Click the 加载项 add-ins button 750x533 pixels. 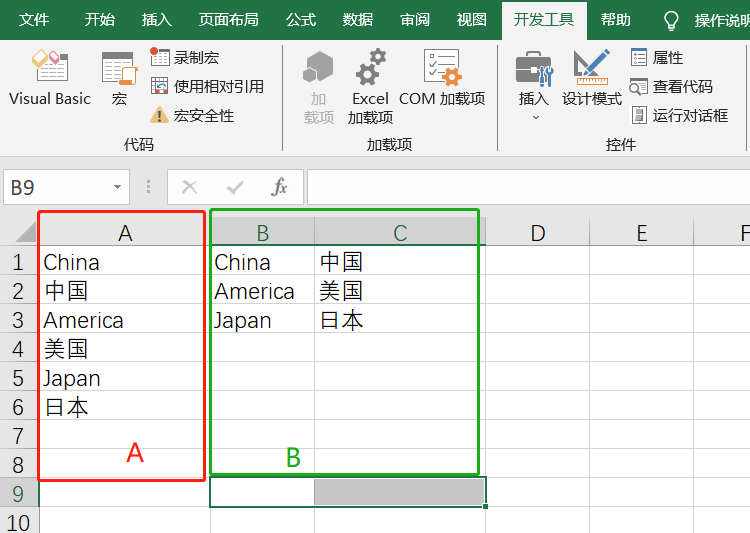pos(318,87)
